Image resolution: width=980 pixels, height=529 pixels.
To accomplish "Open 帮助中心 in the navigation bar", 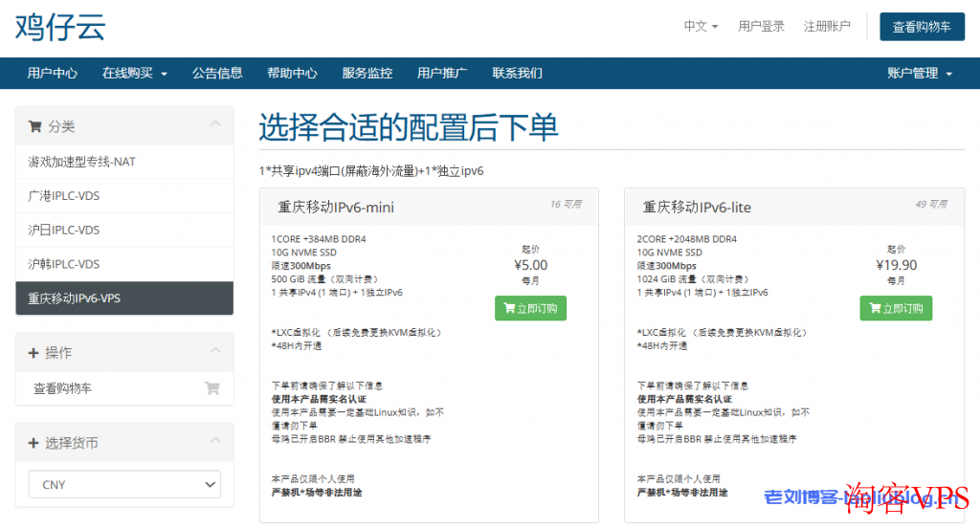I will (x=292, y=73).
